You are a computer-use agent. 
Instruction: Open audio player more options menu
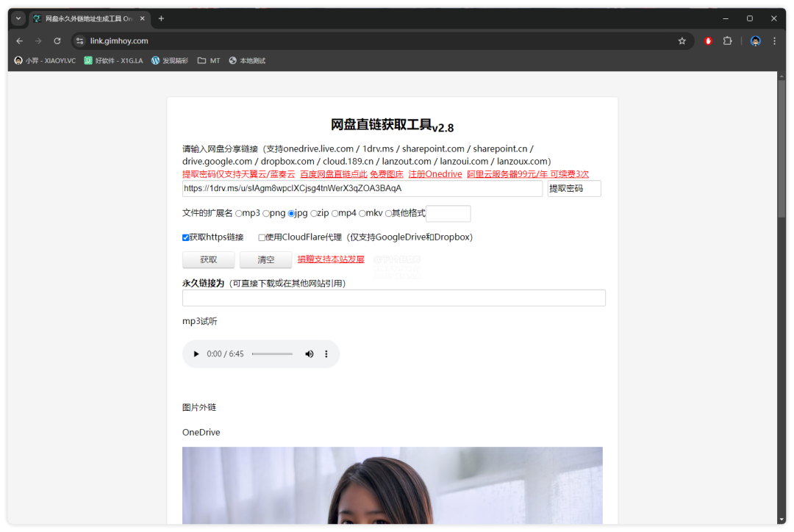[326, 354]
